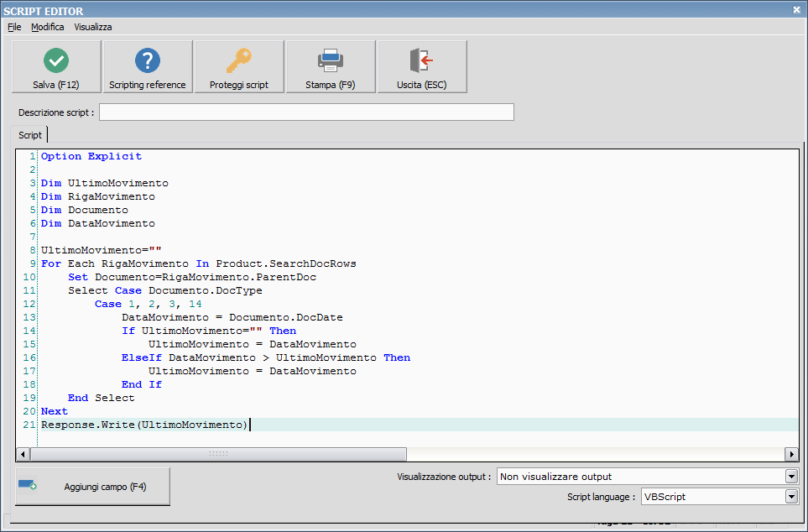Click the line 'Select Case Documento.DocType'
This screenshot has width=808, height=532.
(165, 290)
